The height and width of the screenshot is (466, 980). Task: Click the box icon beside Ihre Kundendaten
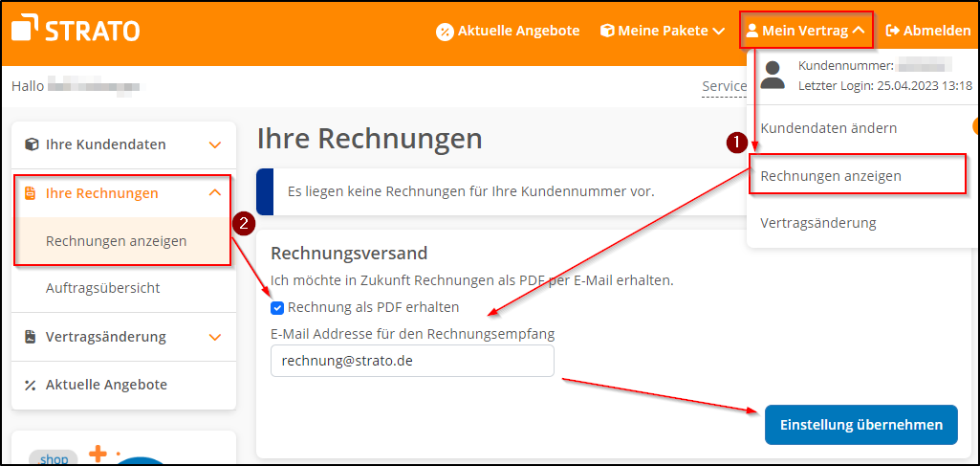(x=31, y=144)
